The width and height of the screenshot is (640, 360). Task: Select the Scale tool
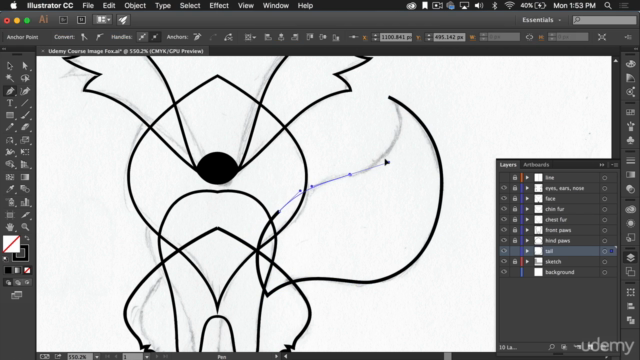pos(25,140)
